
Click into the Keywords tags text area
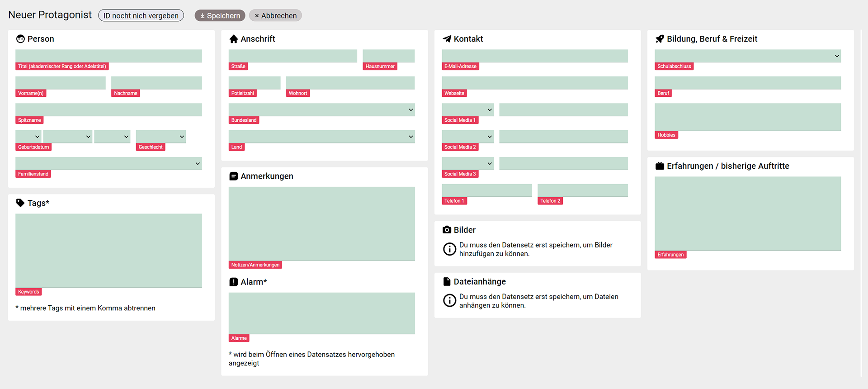pyautogui.click(x=108, y=251)
